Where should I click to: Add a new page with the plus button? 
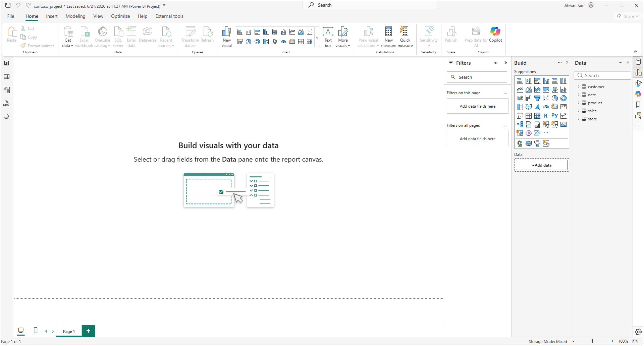88,331
